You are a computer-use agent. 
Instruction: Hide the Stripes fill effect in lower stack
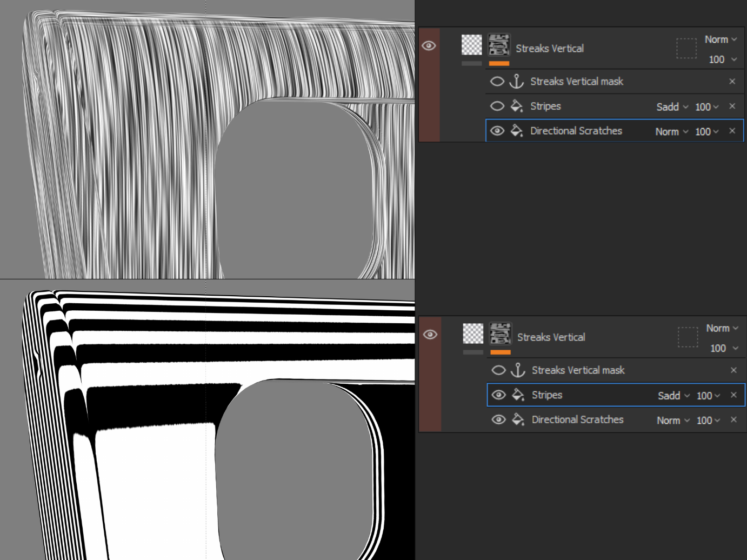pos(499,395)
